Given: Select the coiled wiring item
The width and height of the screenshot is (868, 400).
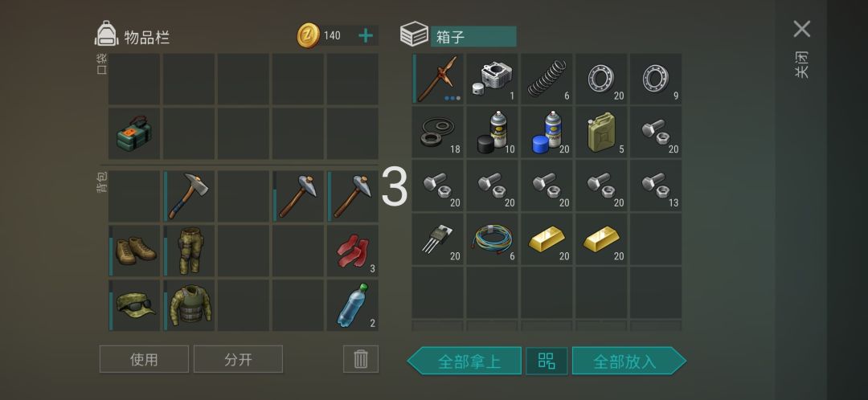Looking at the screenshot, I should click(492, 239).
